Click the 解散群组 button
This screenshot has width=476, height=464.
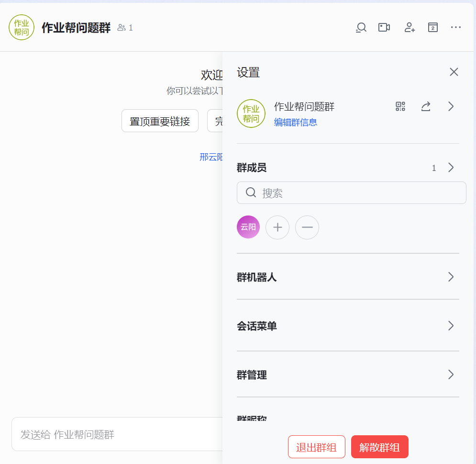(379, 447)
